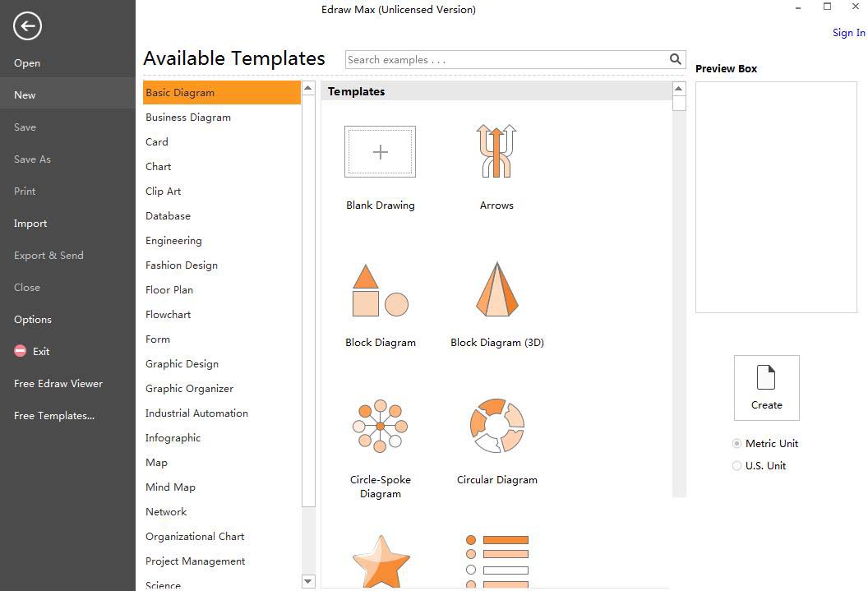The image size is (868, 591).
Task: Choose the Engineering category
Action: (x=173, y=241)
